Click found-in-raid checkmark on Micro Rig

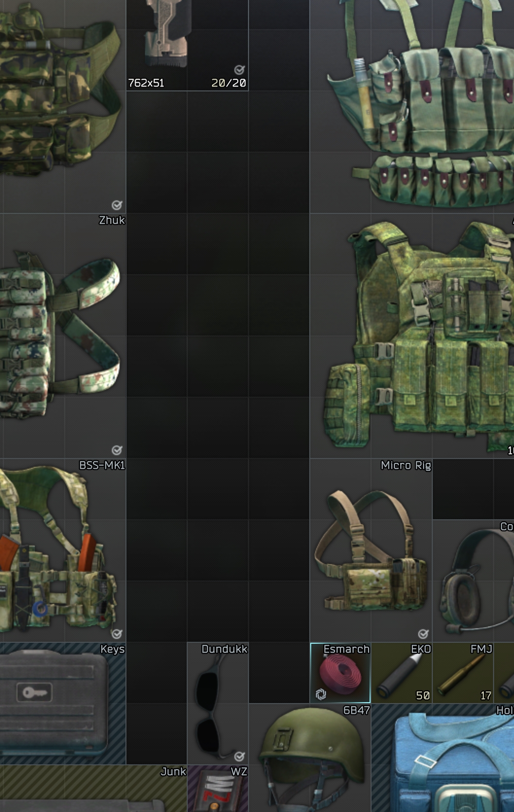(423, 634)
